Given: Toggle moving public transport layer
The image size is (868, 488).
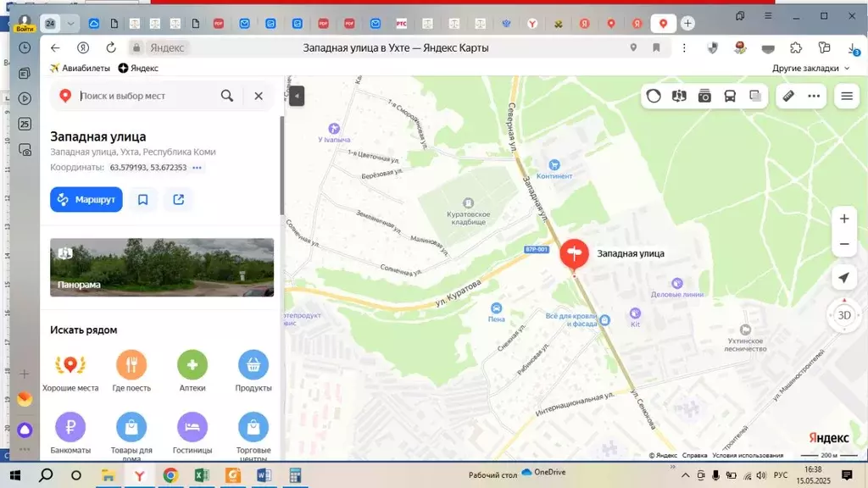Looking at the screenshot, I should point(730,97).
